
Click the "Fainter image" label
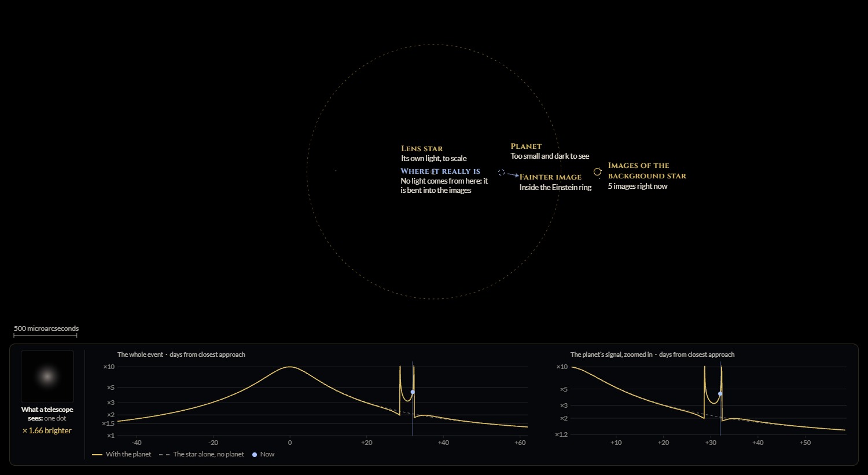(550, 177)
